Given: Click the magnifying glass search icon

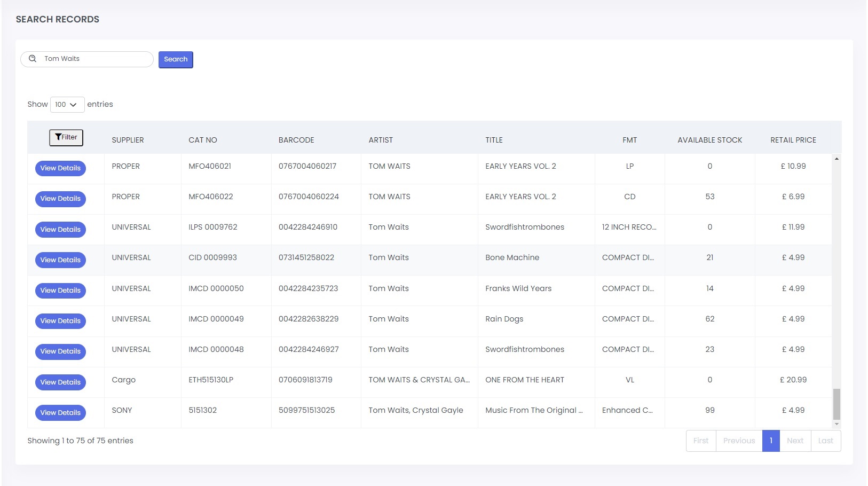Looking at the screenshot, I should point(33,59).
